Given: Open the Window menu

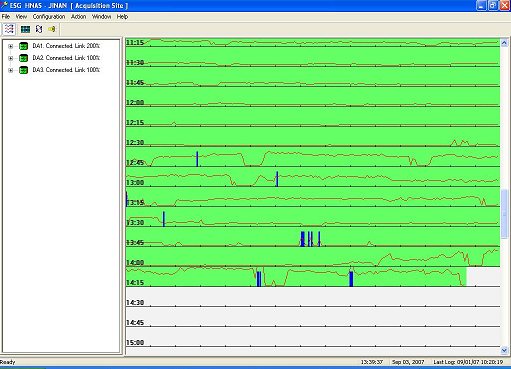Looking at the screenshot, I should pyautogui.click(x=101, y=17).
